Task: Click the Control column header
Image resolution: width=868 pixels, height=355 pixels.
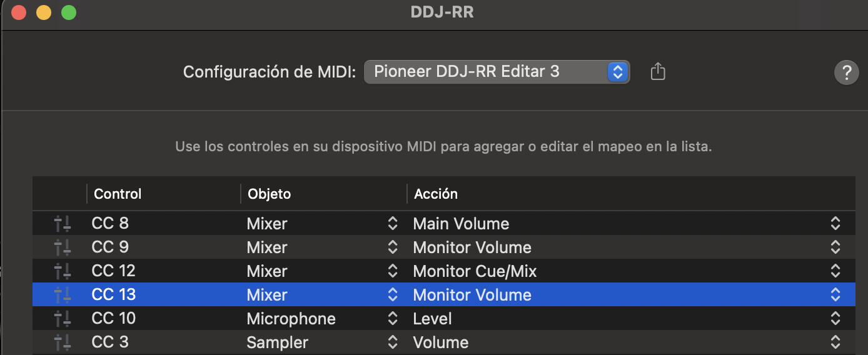Action: click(118, 194)
